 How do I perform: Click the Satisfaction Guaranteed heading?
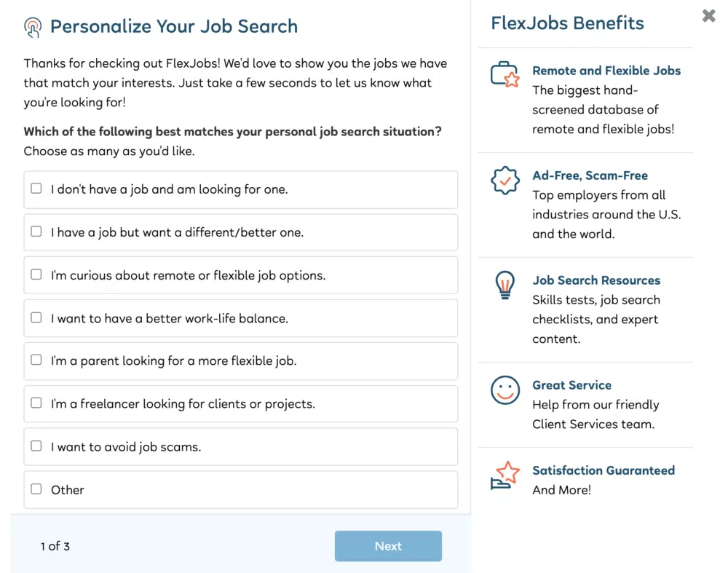click(x=604, y=470)
